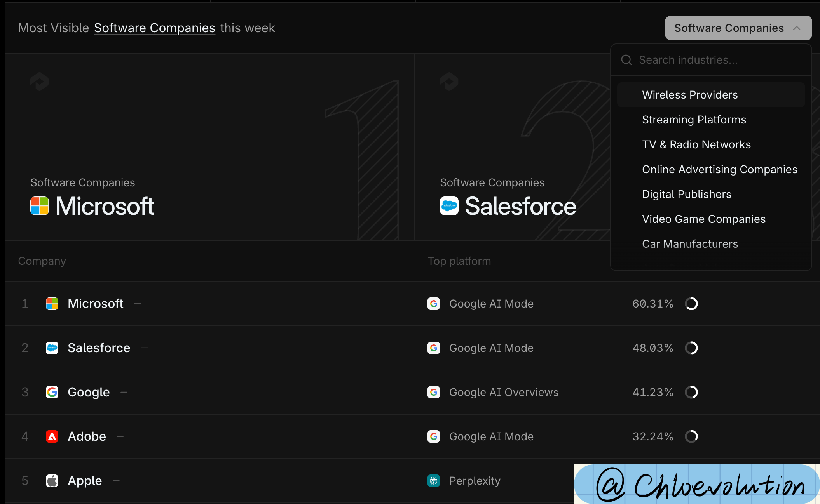The width and height of the screenshot is (820, 504).
Task: Select Car Manufacturers option
Action: (690, 244)
